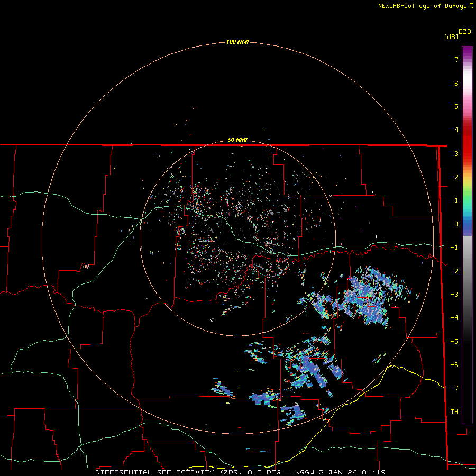The image size is (476, 476).
Task: Click the DIFFERENTIAL REFLECTIVITY (ZDR) caption text
Action: (170, 472)
